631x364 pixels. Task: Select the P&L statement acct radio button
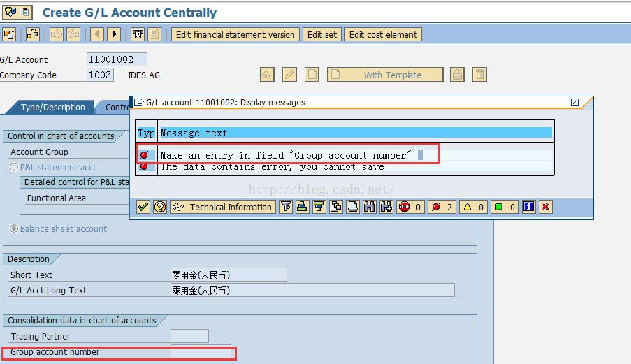pyautogui.click(x=14, y=167)
